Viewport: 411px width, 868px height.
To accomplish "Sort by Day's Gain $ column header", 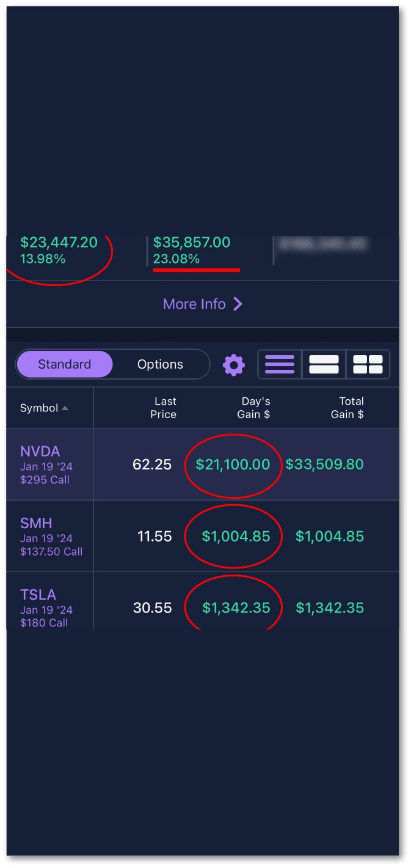I will (x=255, y=408).
